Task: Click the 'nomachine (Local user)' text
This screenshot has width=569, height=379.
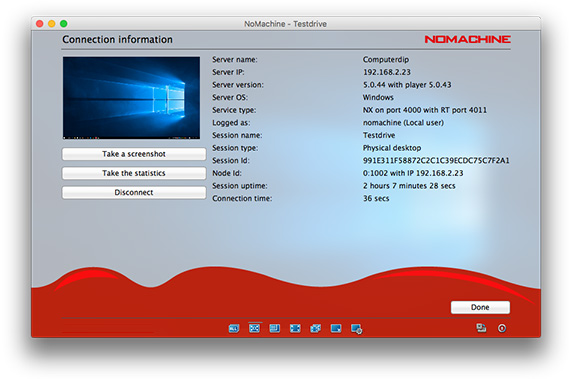Action: [403, 123]
